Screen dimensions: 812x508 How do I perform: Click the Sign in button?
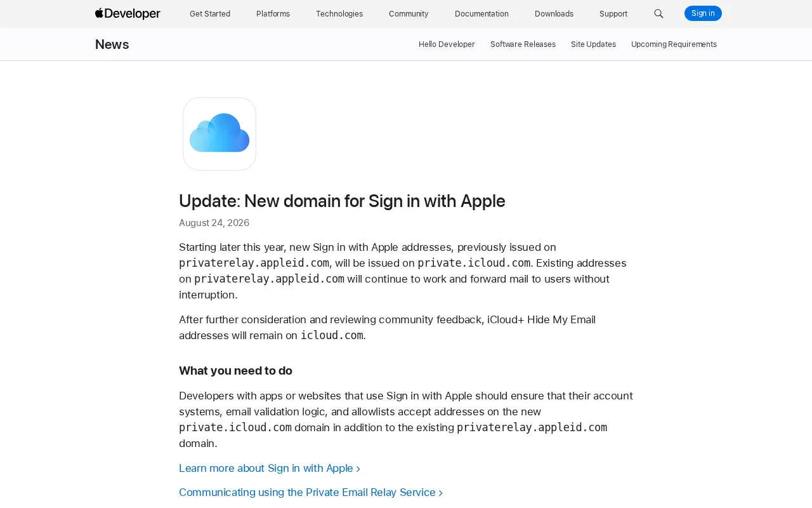(703, 13)
